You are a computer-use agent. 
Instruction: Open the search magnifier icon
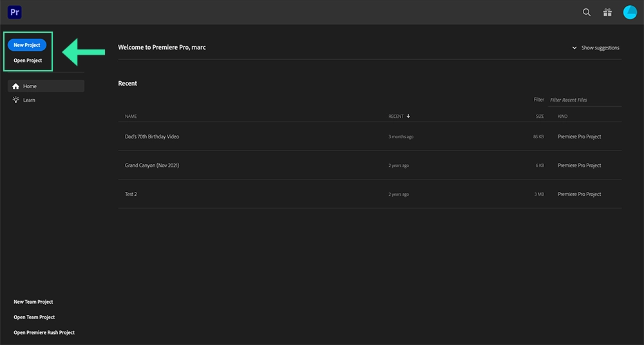[587, 12]
